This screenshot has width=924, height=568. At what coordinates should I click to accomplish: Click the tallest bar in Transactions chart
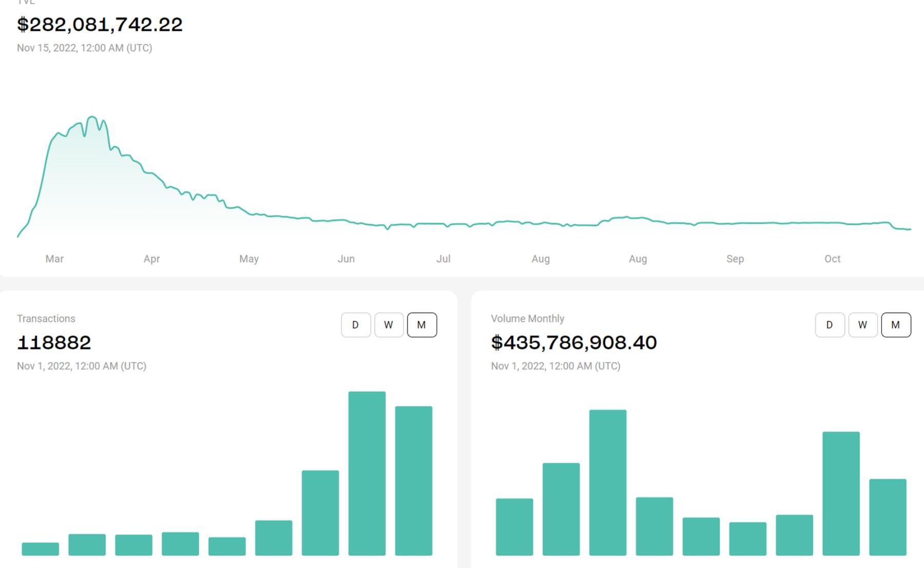[x=367, y=473]
